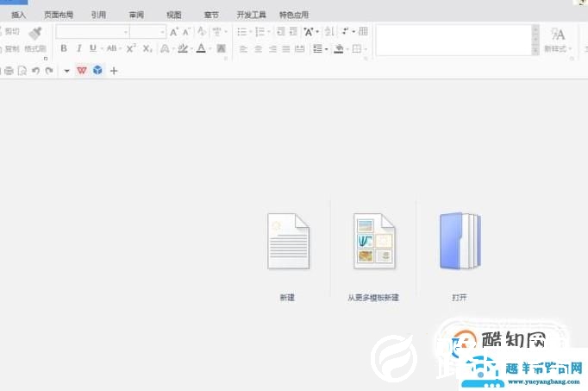This screenshot has width=588, height=391.
Task: Click the Undo arrow
Action: (35, 71)
